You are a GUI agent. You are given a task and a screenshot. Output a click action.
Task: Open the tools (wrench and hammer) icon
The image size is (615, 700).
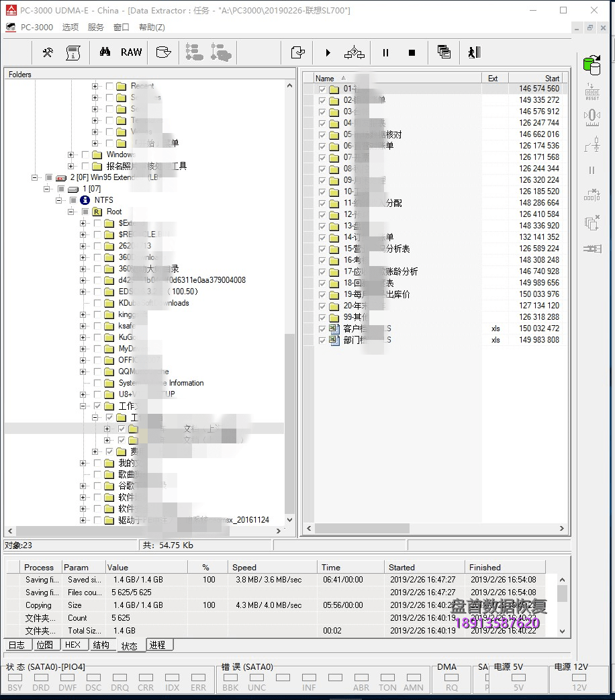point(48,52)
